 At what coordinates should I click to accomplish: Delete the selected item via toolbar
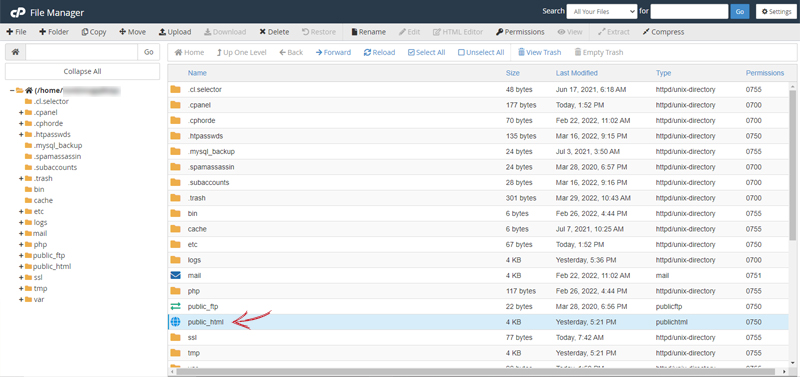pos(274,32)
